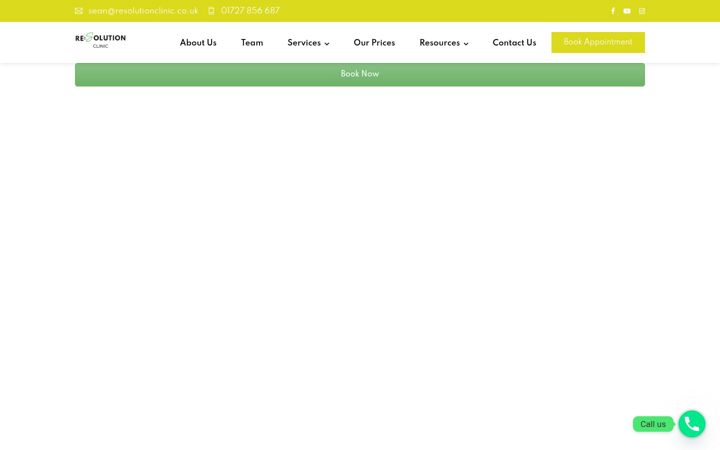Open the Facebook social icon

click(613, 11)
